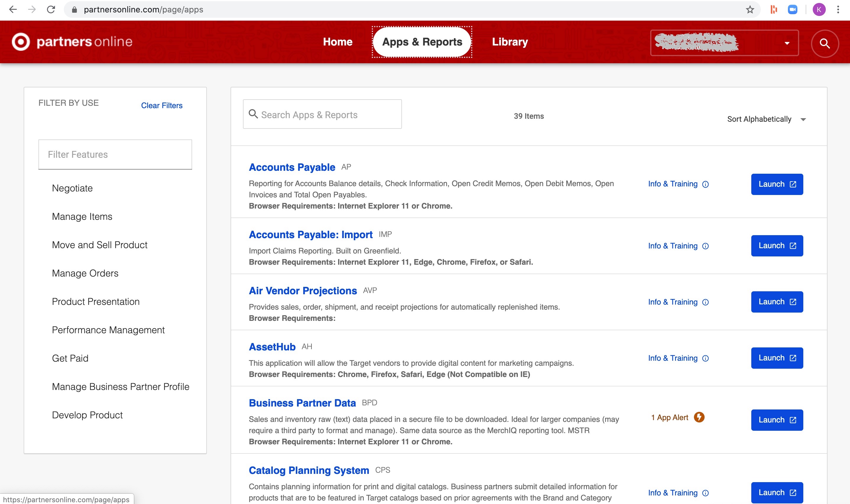The height and width of the screenshot is (504, 850).
Task: Open the Library tab
Action: [x=510, y=42]
